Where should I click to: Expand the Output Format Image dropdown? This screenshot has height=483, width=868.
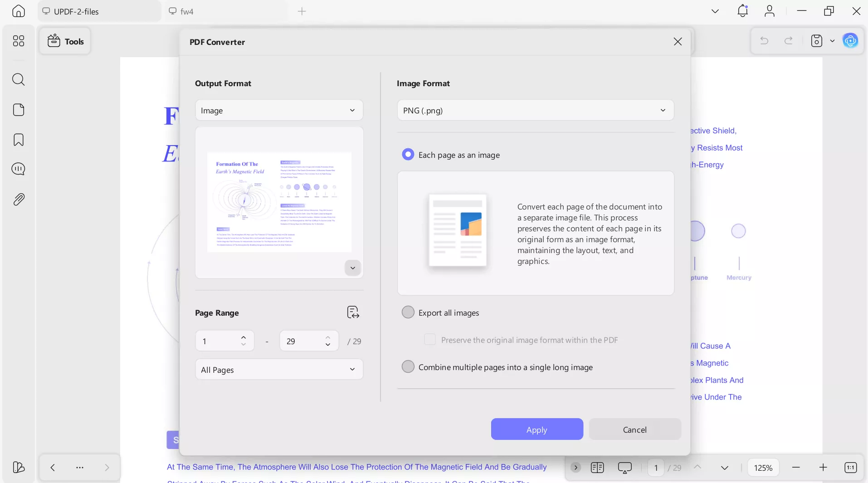(279, 110)
